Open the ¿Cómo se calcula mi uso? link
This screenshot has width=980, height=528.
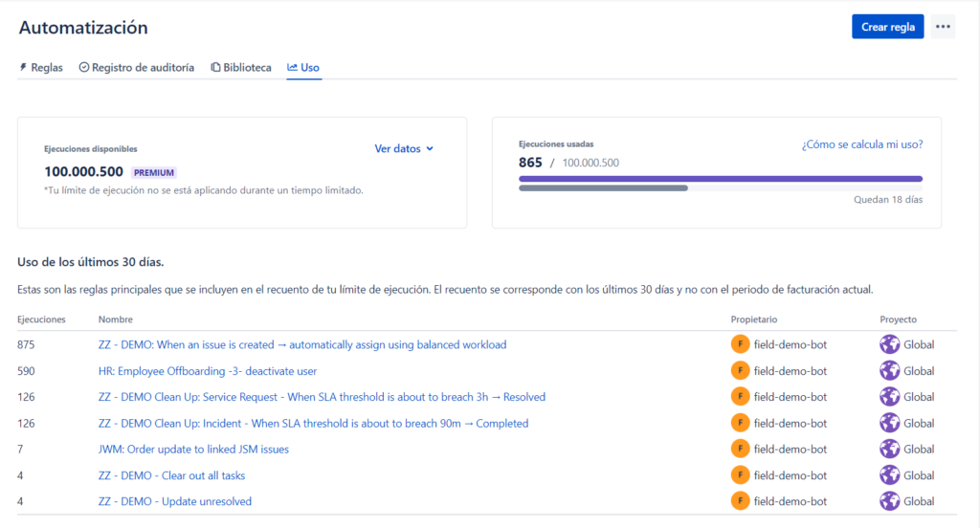point(861,144)
